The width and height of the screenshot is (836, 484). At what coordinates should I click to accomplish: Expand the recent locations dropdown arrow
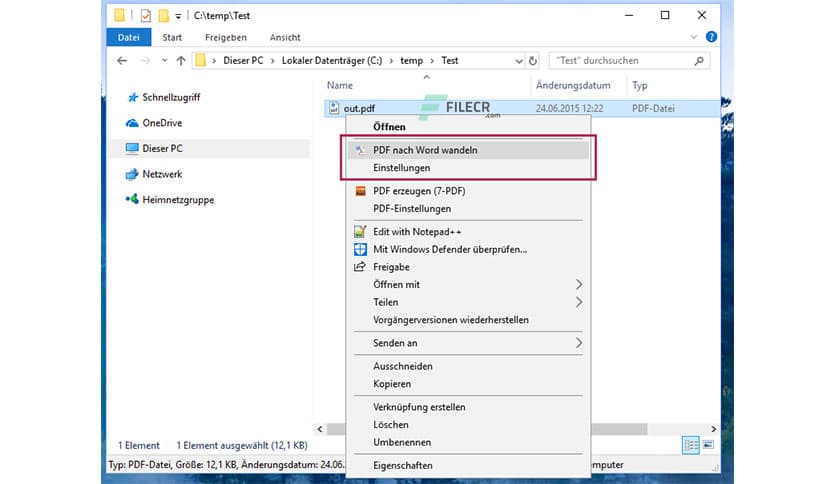pos(164,61)
